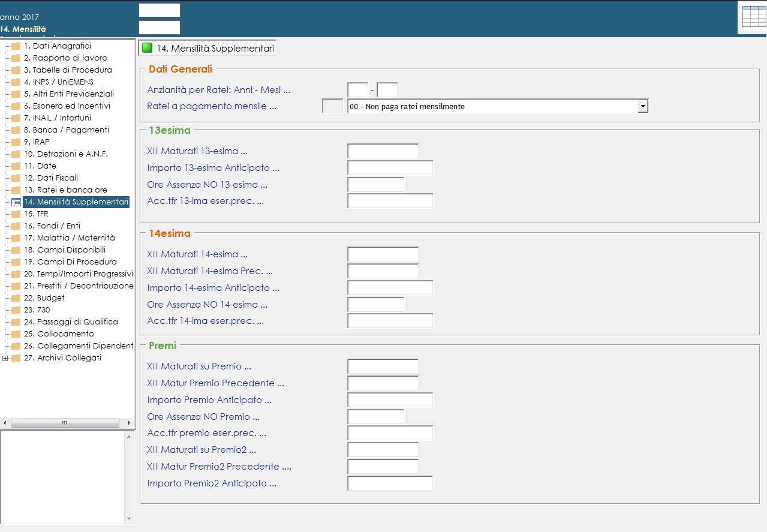Click the folder icon beside Budget

coord(16,298)
